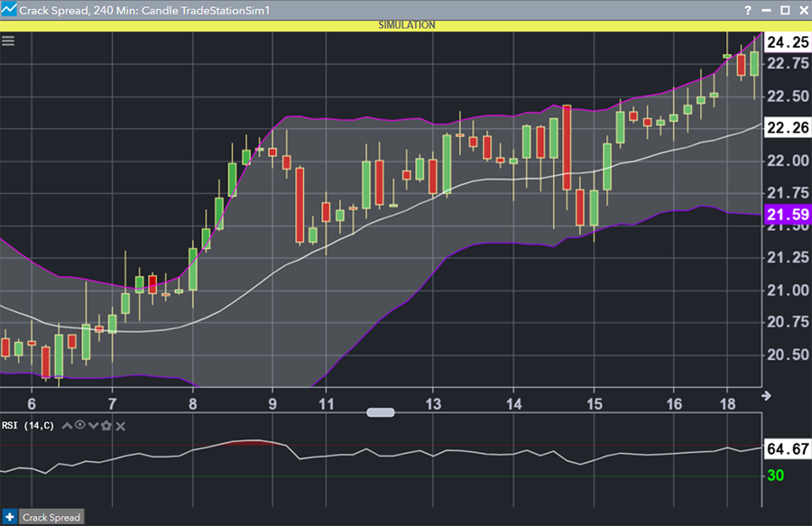Remove the RSI indicator with X icon
This screenshot has height=526, width=812.
(x=121, y=426)
